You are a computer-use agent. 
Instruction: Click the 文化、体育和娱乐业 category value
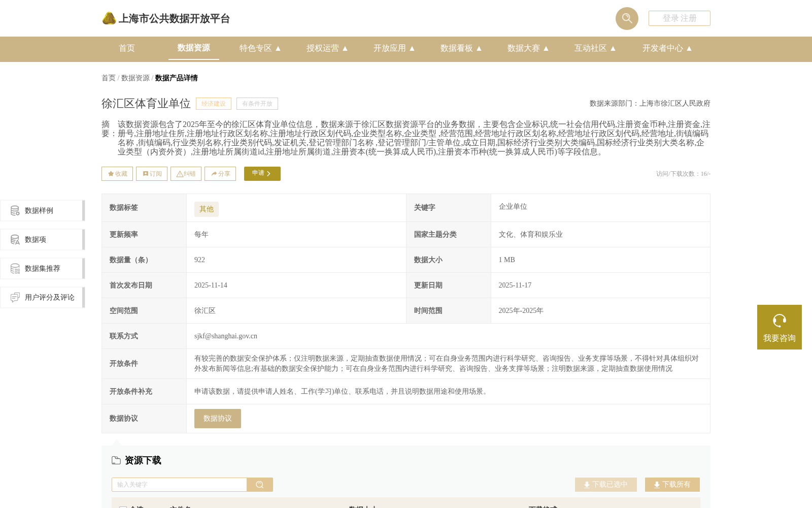click(x=531, y=235)
